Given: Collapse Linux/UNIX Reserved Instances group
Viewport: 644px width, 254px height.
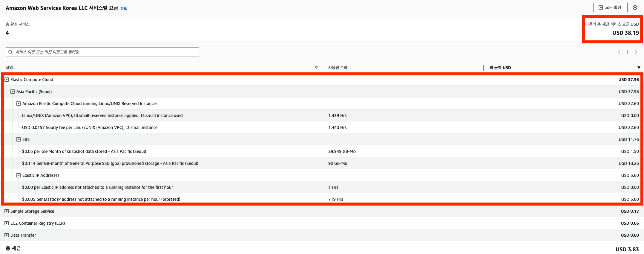Looking at the screenshot, I should (x=19, y=104).
